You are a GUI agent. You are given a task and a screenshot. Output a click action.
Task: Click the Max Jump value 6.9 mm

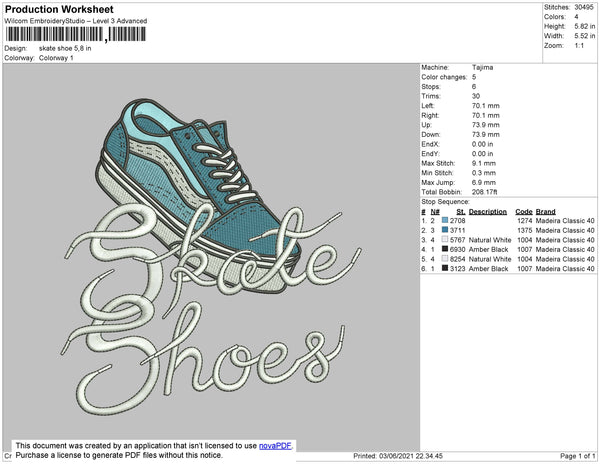pos(484,182)
